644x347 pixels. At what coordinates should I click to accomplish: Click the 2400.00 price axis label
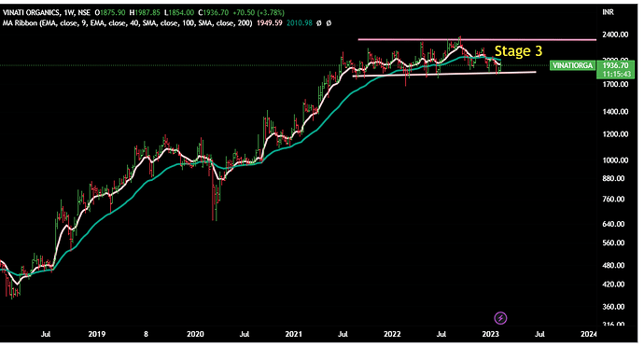(615, 35)
